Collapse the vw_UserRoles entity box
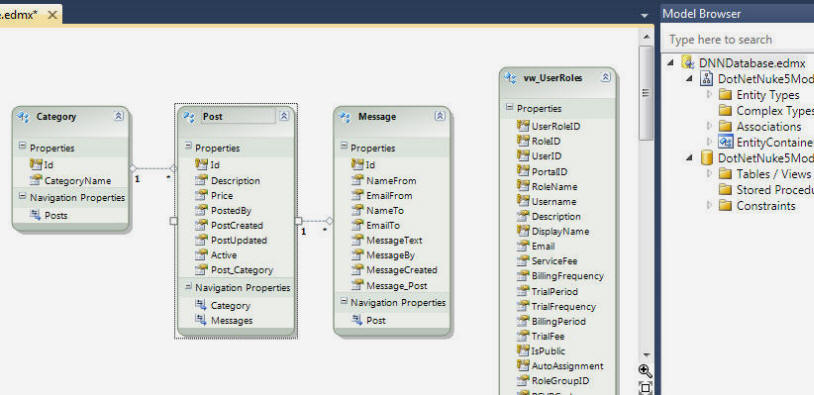 (x=606, y=78)
